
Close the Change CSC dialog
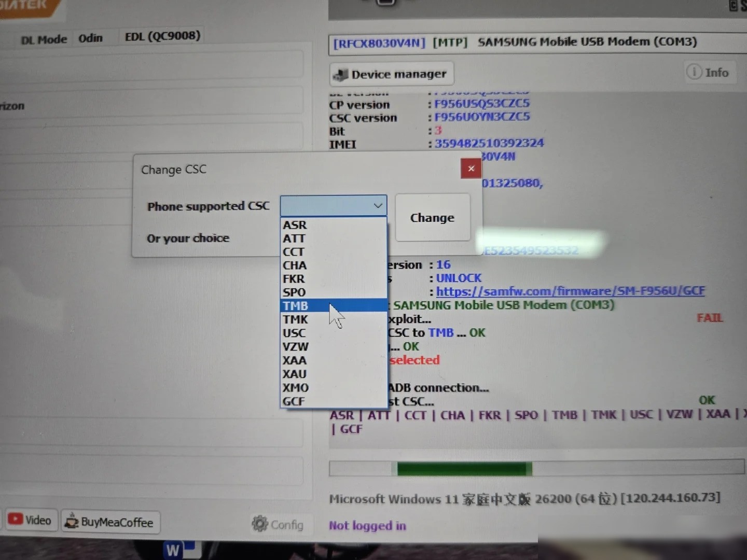(x=471, y=169)
